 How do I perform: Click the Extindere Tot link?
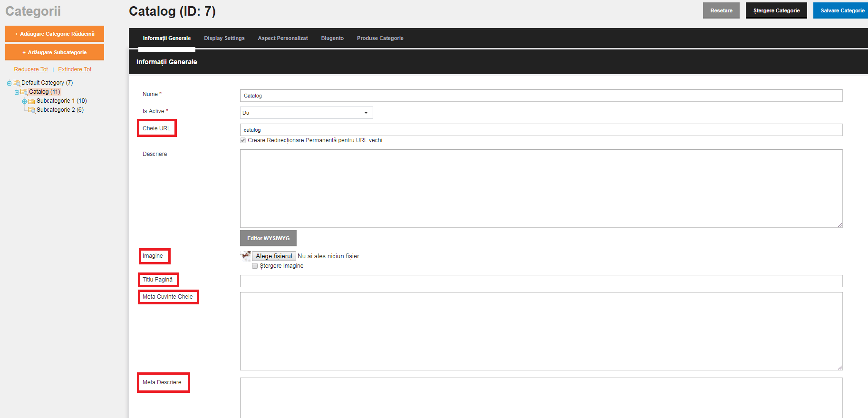(75, 69)
